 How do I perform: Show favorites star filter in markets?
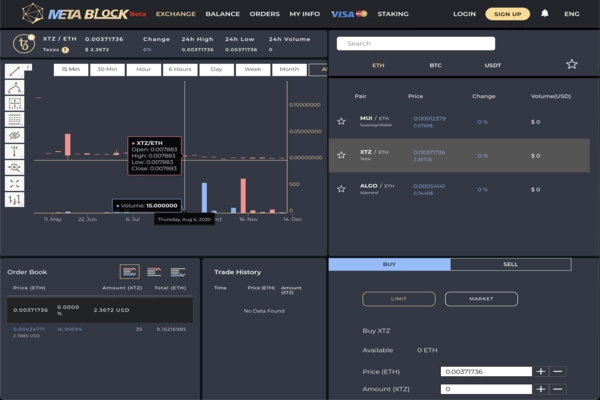572,64
